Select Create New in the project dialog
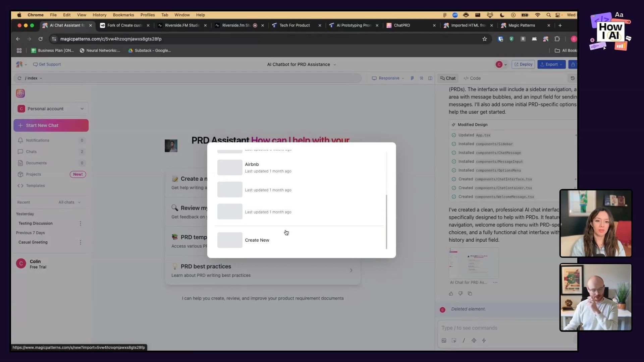 coord(299,240)
